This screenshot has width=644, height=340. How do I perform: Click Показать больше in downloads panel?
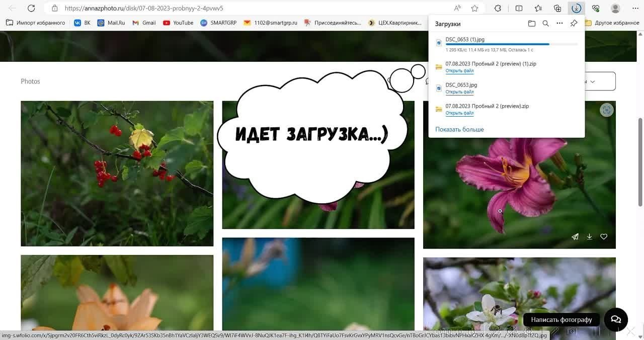coord(459,129)
